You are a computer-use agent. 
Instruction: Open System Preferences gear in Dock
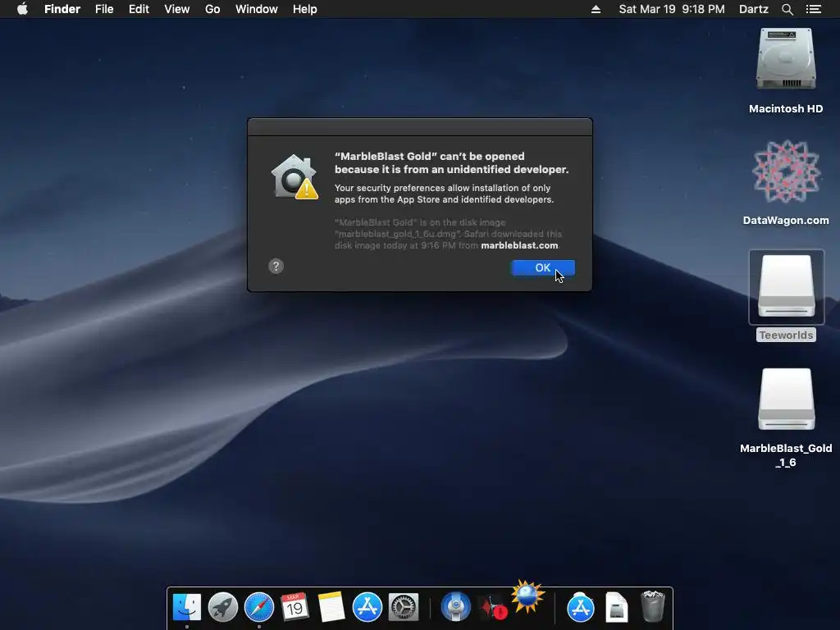pos(404,607)
